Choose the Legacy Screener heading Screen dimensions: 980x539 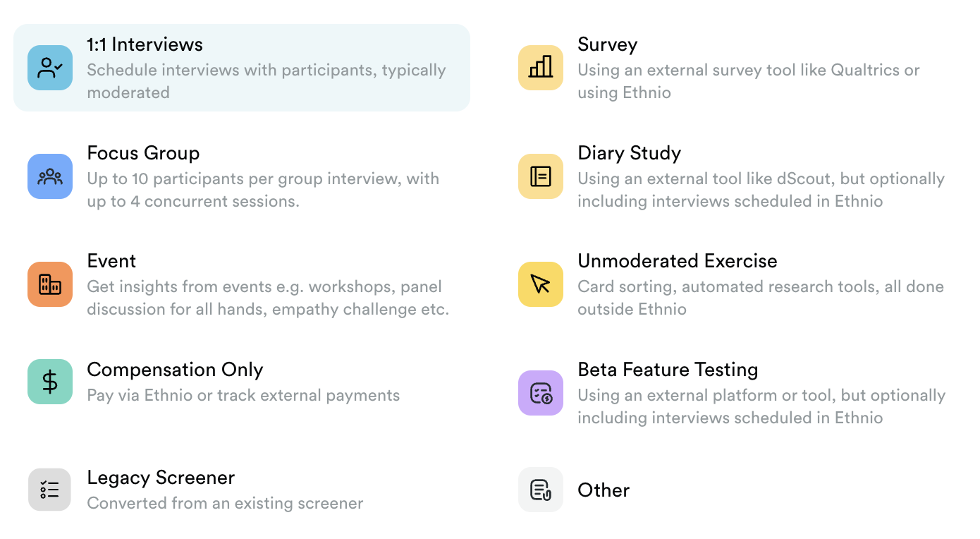pos(161,478)
